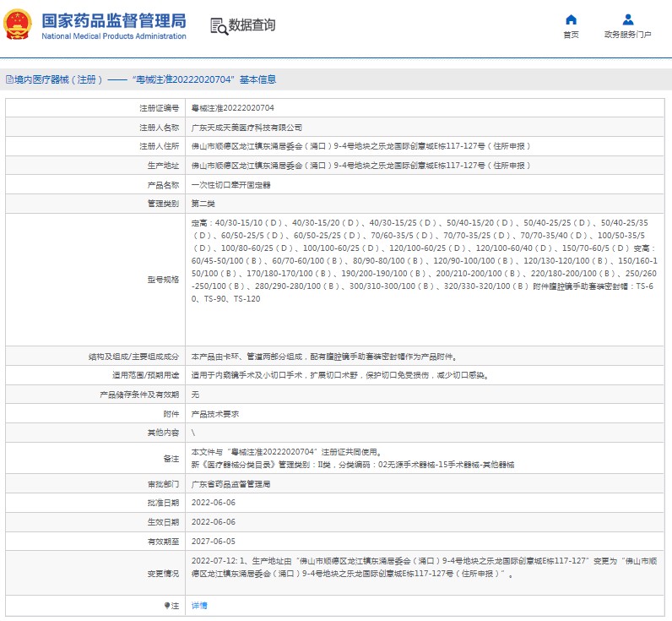Click 适用范围/预期用途 label

coord(146,375)
